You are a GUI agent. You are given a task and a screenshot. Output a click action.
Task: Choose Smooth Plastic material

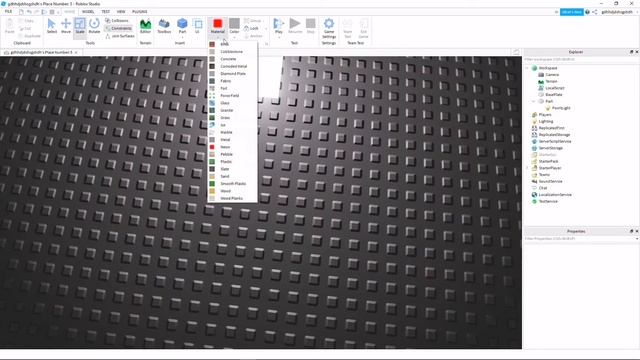point(232,184)
